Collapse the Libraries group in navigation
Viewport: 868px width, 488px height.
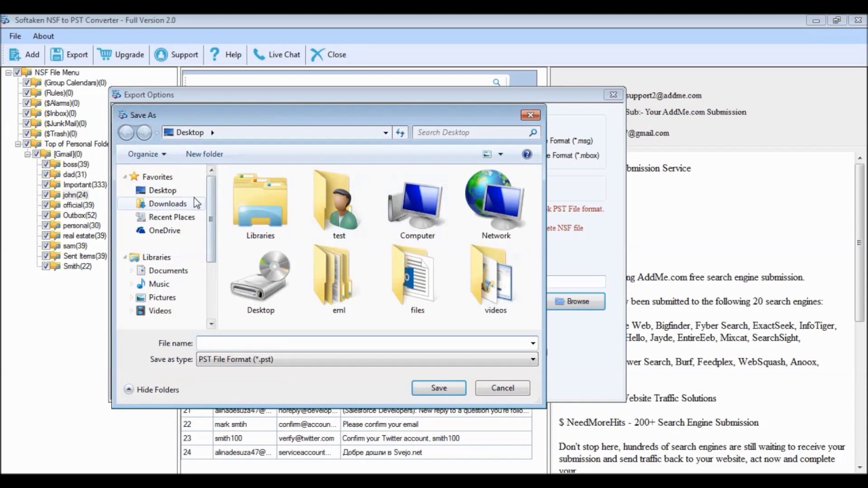(125, 258)
